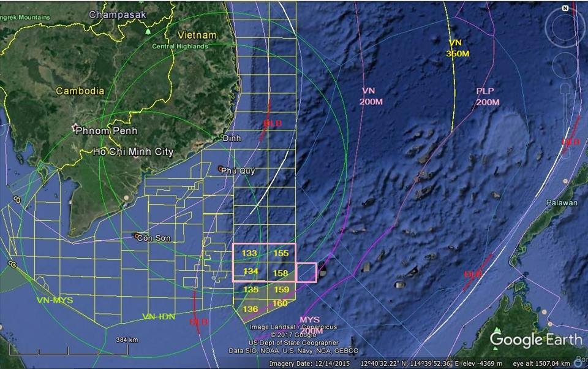The width and height of the screenshot is (588, 369).
Task: Pick block 136 at the grid bottom
Action: (x=251, y=309)
